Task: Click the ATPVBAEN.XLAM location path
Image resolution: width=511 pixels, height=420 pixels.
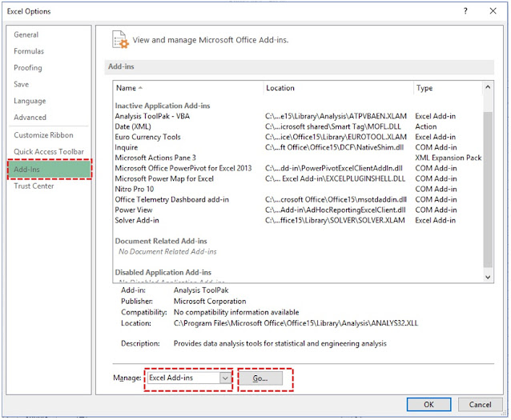Action: [x=336, y=116]
